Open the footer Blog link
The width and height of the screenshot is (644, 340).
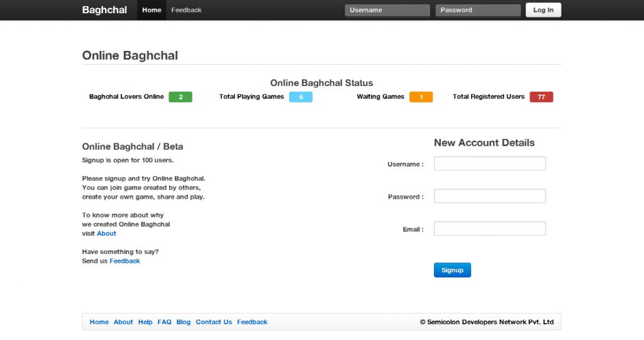coord(184,322)
